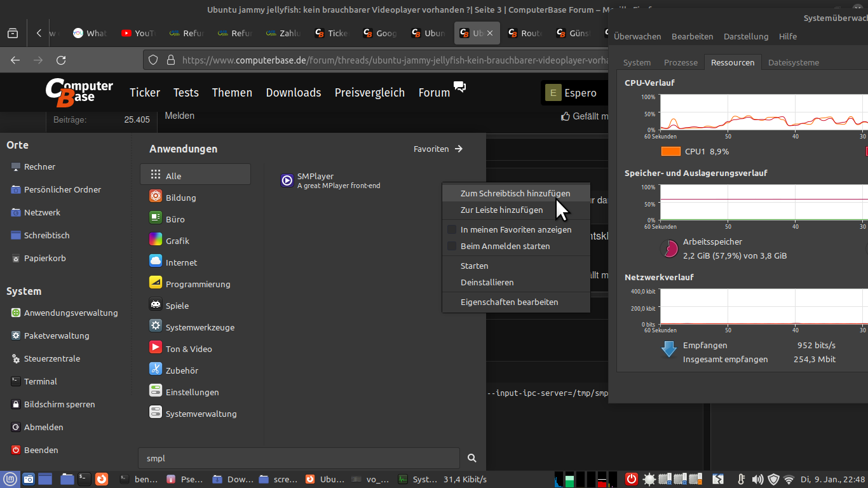This screenshot has width=868, height=488.
Task: Open Tests link on ComputerBase
Action: point(186,92)
